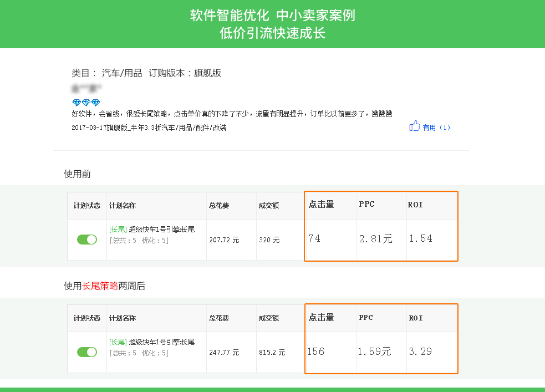Viewport: 545px width, 392px height.
Task: Disable the plan switch in the two-weeks-after table
Action: point(87,352)
